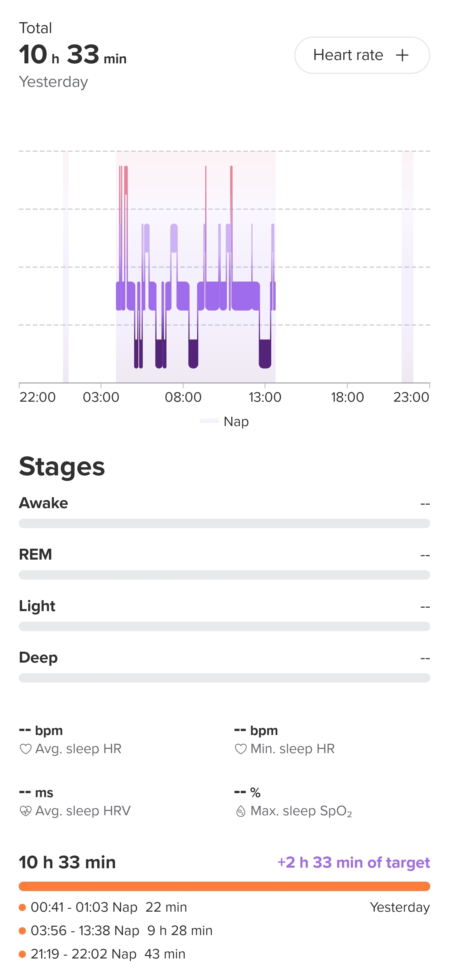Tap the 08:00 marker on chart axis
The height and width of the screenshot is (980, 449).
[183, 397]
